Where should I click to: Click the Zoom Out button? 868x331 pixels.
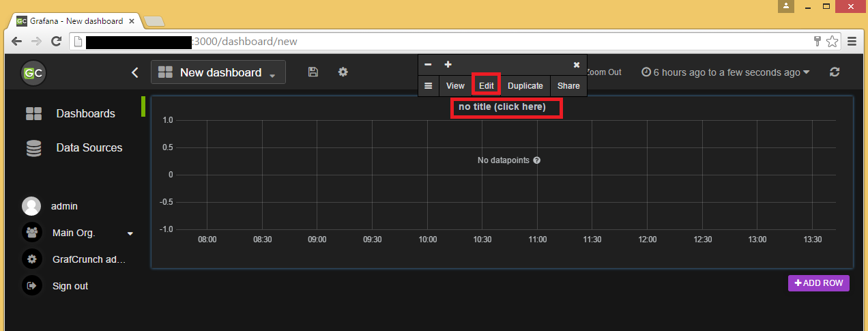point(604,72)
